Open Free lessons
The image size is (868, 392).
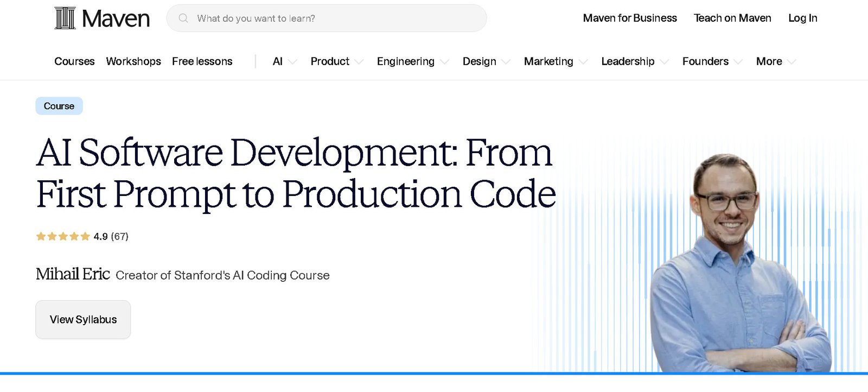coord(202,61)
